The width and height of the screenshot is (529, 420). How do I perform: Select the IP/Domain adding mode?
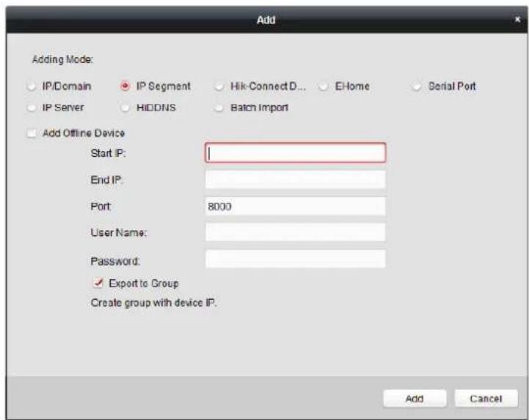pyautogui.click(x=32, y=86)
